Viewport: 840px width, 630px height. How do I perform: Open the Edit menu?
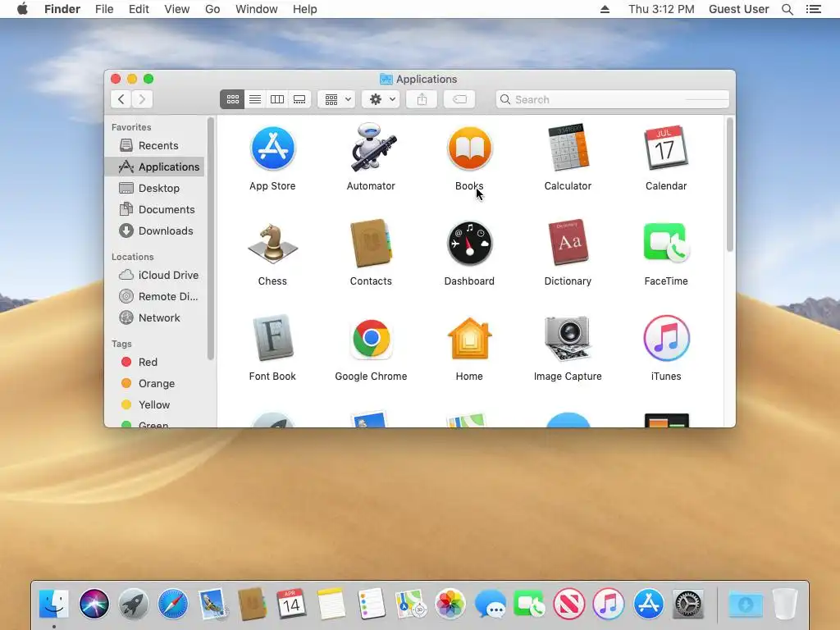(x=139, y=9)
